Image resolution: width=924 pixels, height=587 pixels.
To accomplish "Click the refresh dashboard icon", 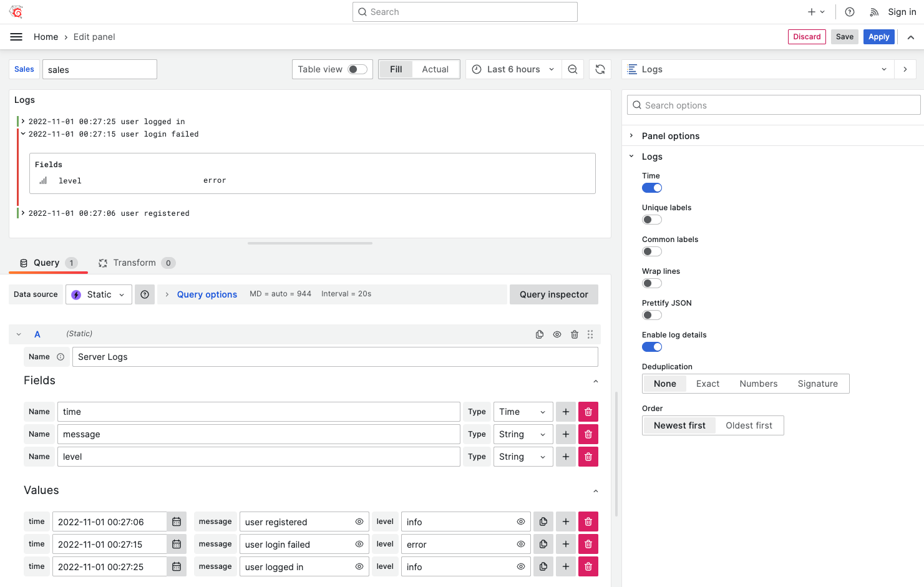I will (x=600, y=69).
